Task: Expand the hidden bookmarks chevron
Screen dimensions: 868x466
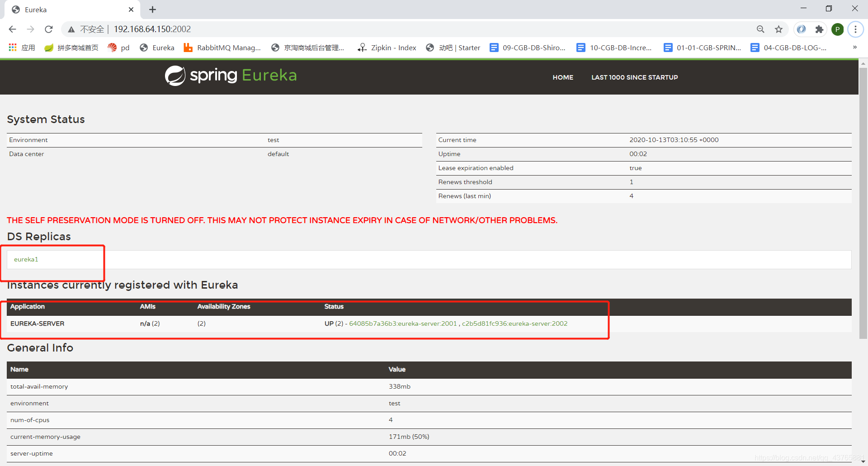Action: coord(854,47)
